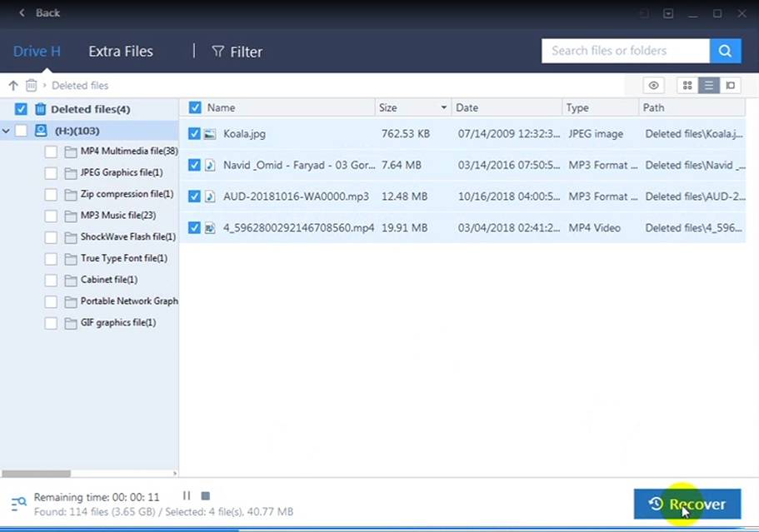Select the Zip compression file(1) folder icon
Screen dimensions: 759x532
tap(71, 195)
